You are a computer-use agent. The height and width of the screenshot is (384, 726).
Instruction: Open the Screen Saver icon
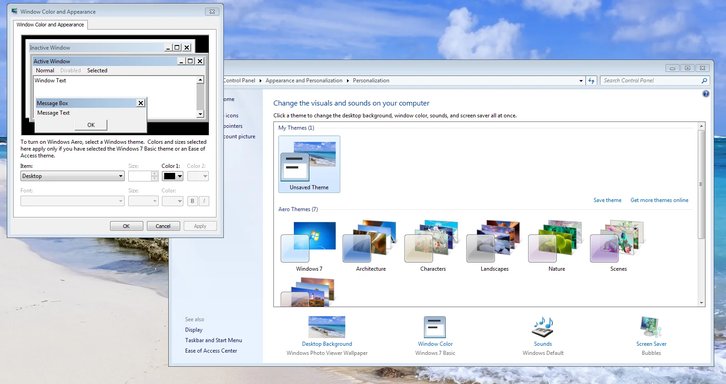click(651, 327)
